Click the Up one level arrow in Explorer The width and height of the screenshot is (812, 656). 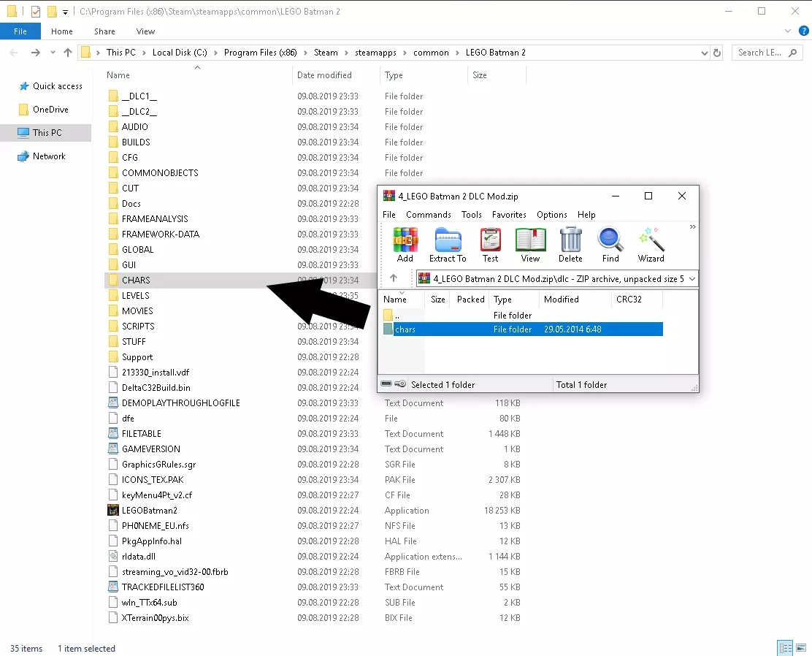[68, 53]
